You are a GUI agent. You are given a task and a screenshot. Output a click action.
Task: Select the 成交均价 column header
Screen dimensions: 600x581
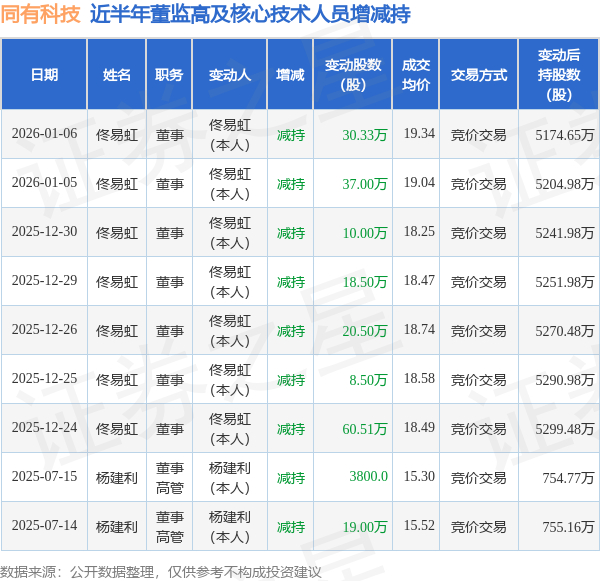(416, 74)
